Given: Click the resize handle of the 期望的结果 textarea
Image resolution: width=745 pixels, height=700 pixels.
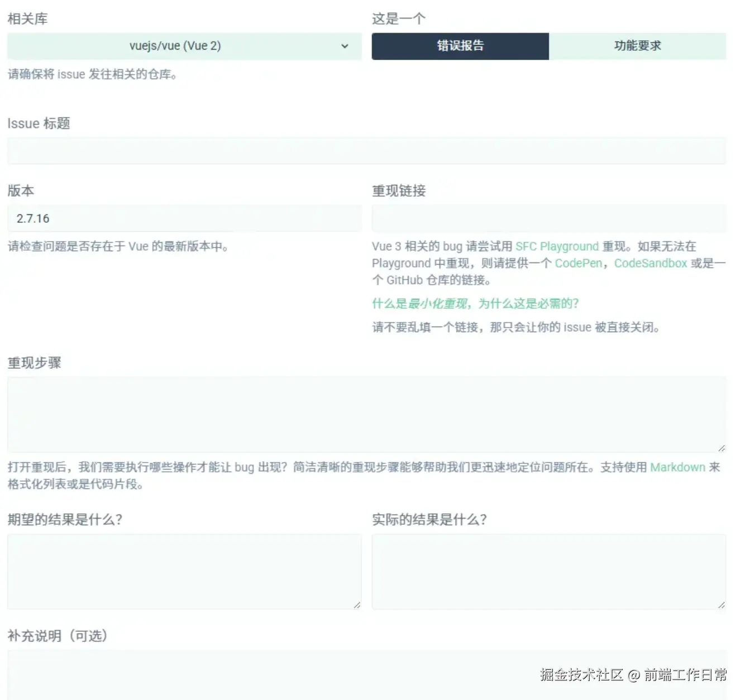Looking at the screenshot, I should pyautogui.click(x=357, y=605).
